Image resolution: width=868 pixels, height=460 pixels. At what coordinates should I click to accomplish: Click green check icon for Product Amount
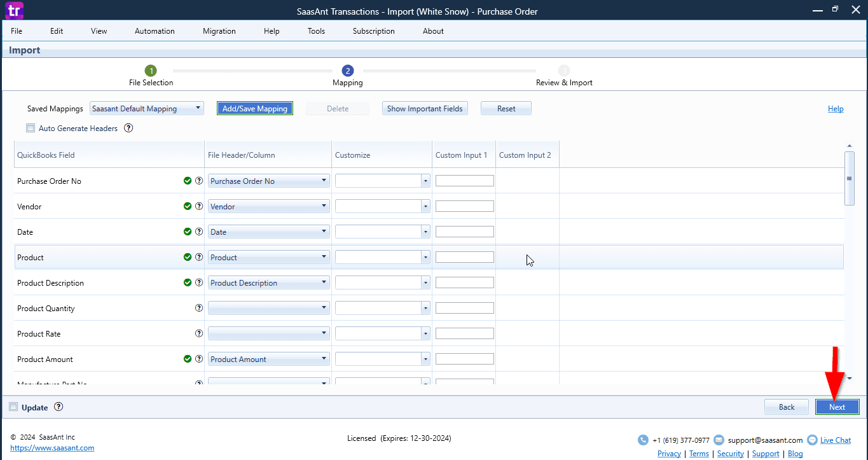[x=188, y=359]
